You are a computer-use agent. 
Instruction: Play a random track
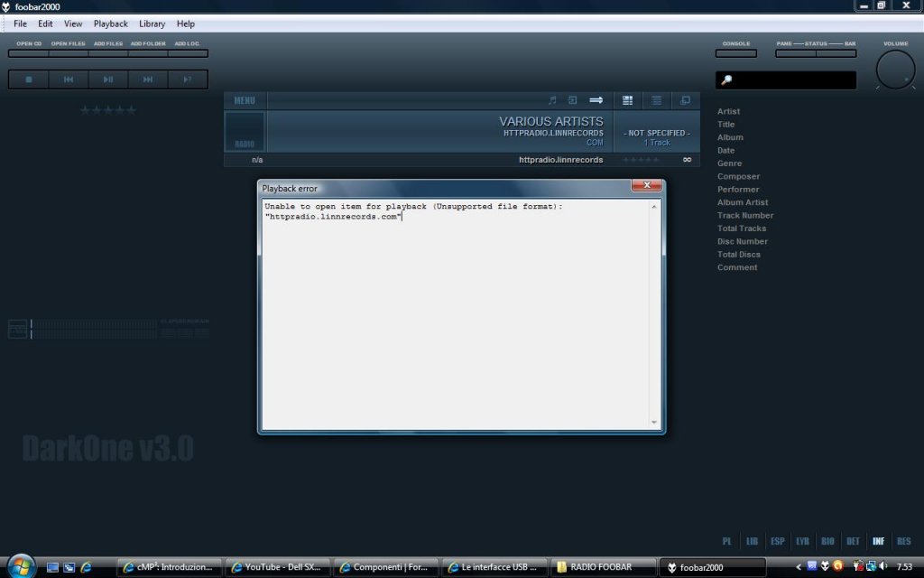[x=188, y=79]
